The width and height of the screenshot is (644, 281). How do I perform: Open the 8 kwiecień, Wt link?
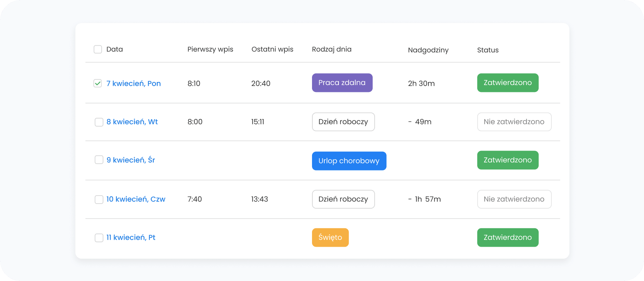pos(132,122)
